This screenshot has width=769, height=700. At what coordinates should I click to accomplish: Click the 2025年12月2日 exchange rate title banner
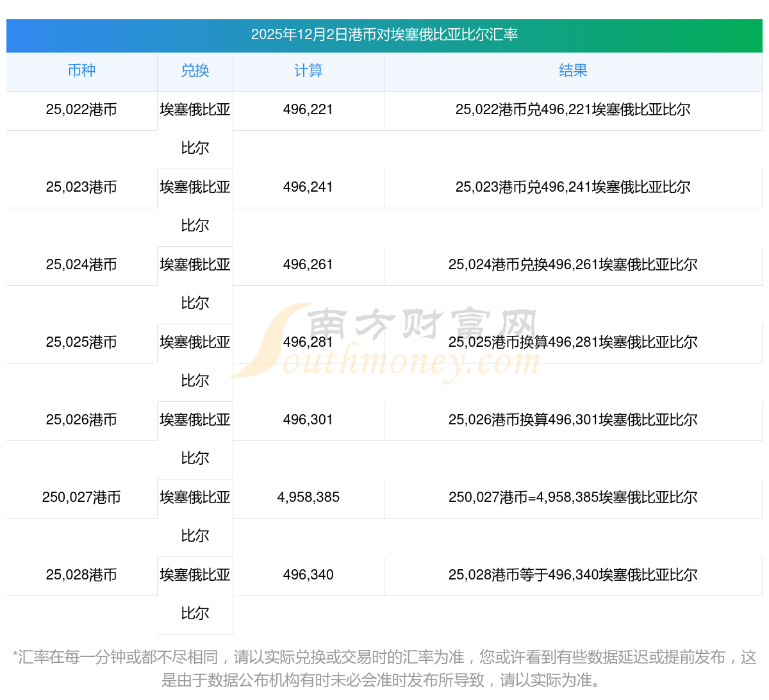pos(384,35)
